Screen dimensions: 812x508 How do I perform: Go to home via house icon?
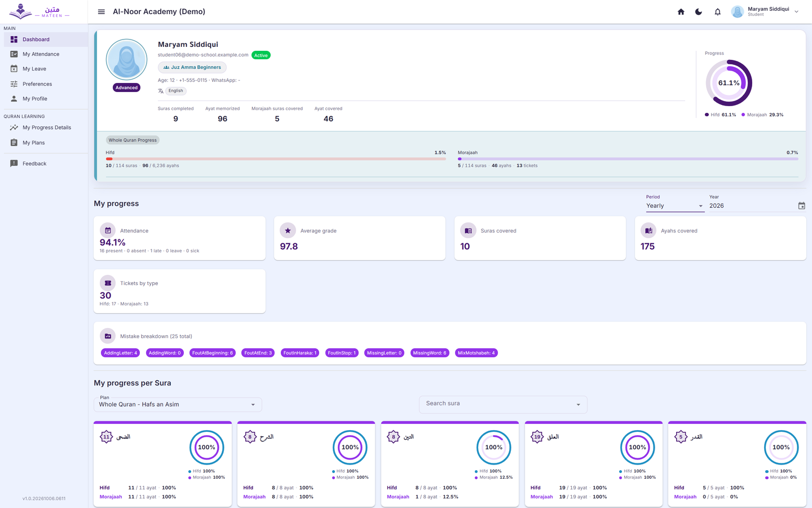681,11
